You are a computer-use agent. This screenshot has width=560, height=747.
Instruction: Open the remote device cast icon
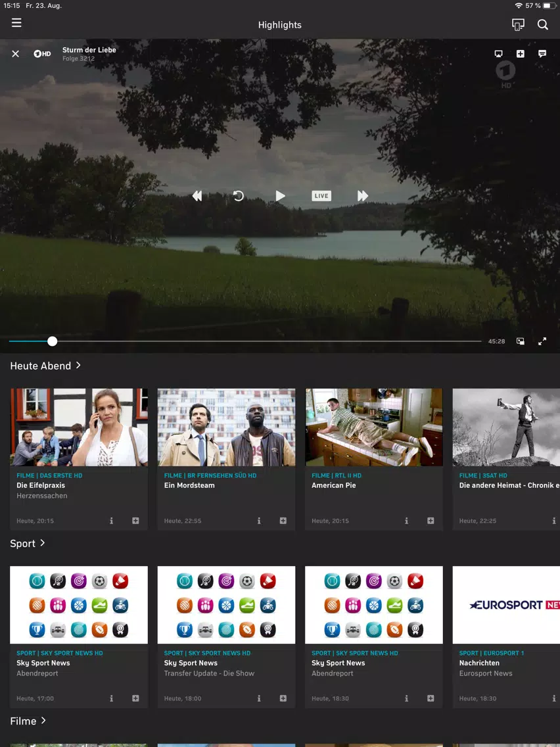[518, 24]
